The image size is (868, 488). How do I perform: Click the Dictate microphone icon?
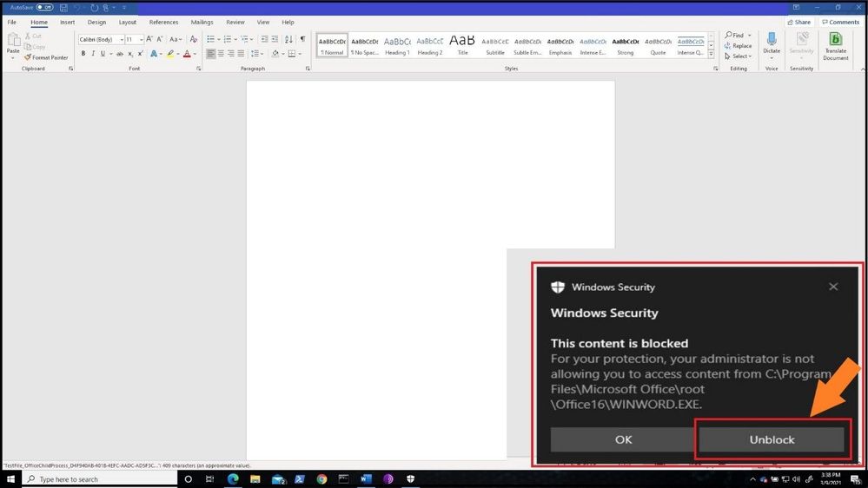point(772,40)
